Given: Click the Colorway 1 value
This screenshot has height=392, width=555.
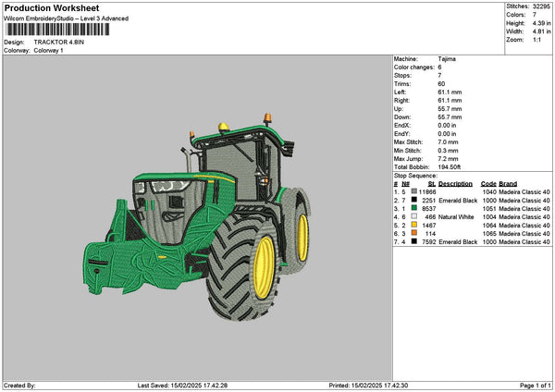Looking at the screenshot, I should (50, 50).
